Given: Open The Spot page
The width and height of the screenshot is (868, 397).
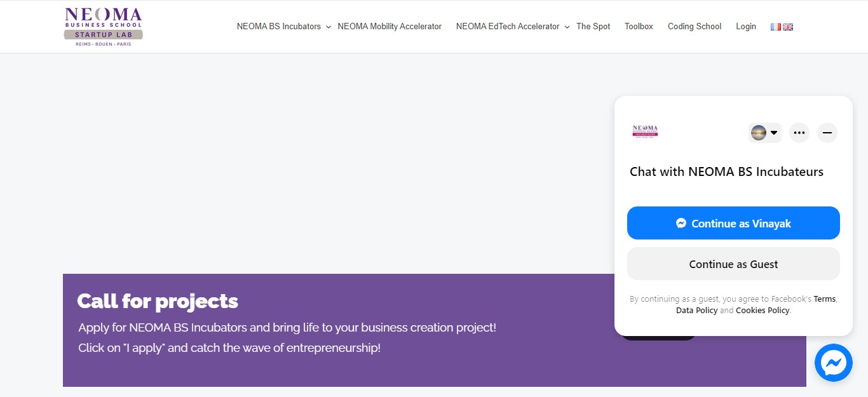Looking at the screenshot, I should (x=593, y=27).
